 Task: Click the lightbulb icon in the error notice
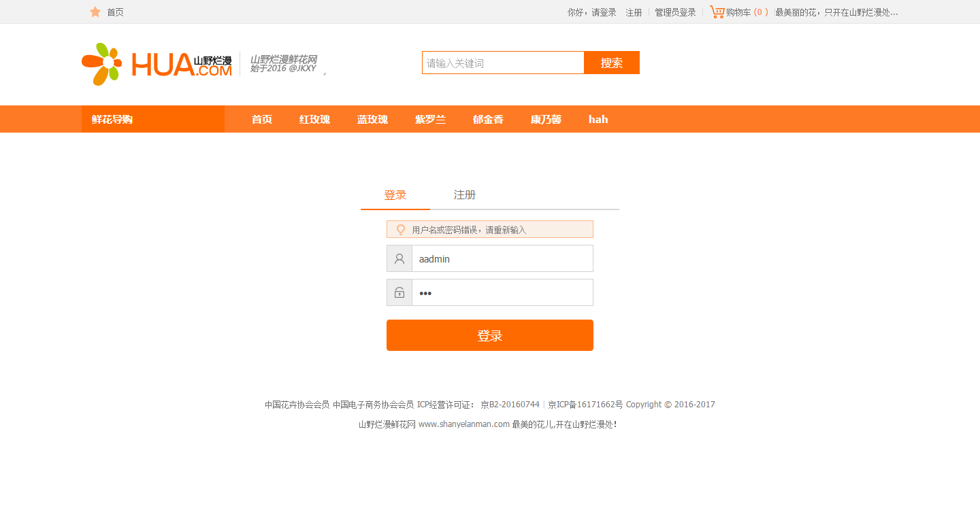(401, 230)
